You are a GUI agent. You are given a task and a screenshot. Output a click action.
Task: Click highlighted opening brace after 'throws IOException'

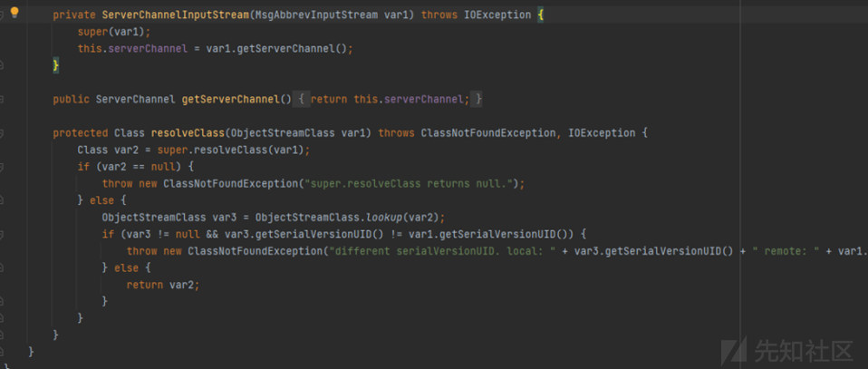pos(540,15)
